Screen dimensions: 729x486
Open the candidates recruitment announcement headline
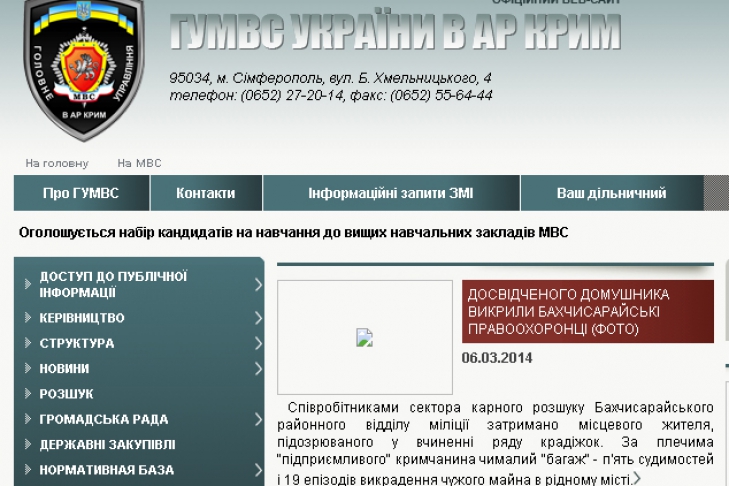[x=293, y=232]
